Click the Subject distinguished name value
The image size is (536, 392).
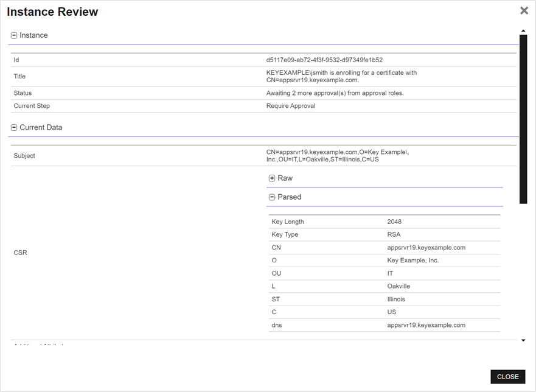[337, 156]
